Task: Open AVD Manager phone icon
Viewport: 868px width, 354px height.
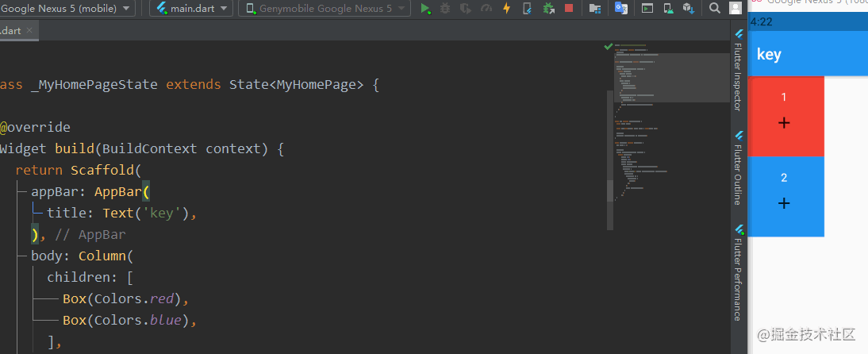Action: pos(669,8)
